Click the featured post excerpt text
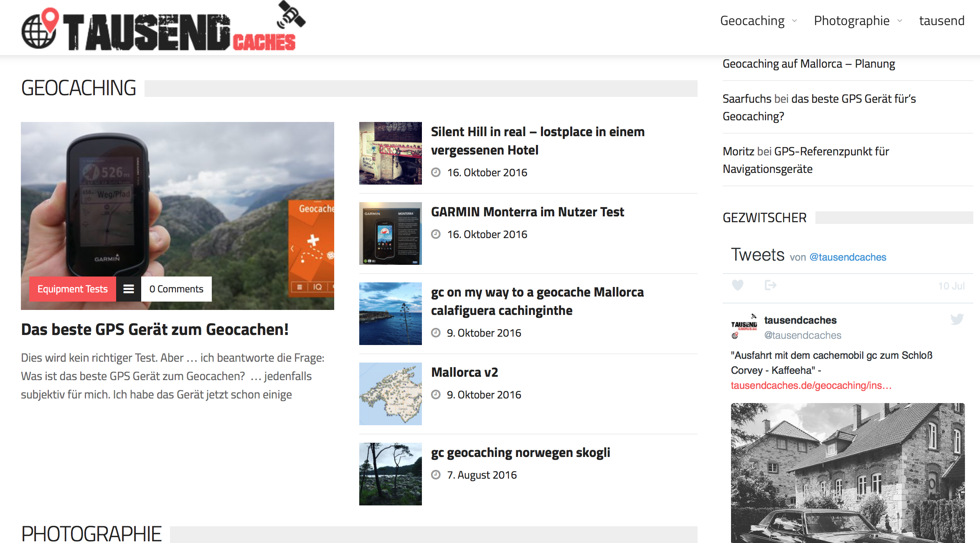The image size is (980, 543). pyautogui.click(x=173, y=376)
